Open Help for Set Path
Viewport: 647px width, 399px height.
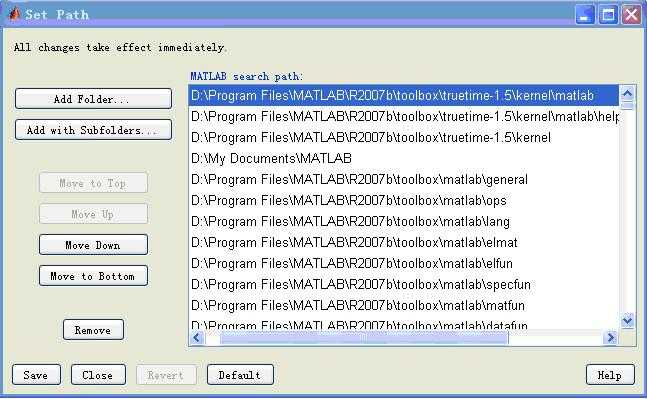coord(610,375)
